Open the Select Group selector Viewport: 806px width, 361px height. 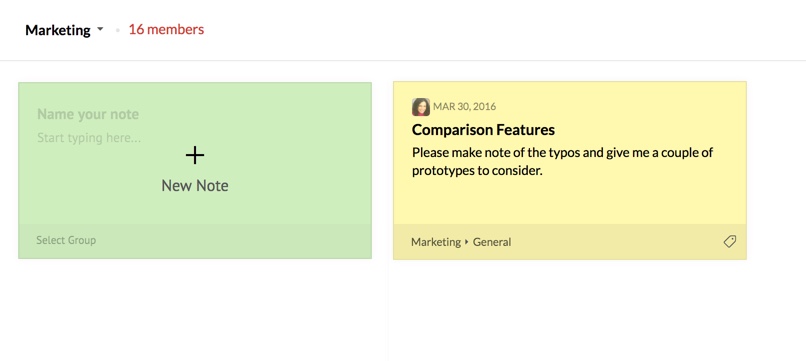[x=66, y=240]
